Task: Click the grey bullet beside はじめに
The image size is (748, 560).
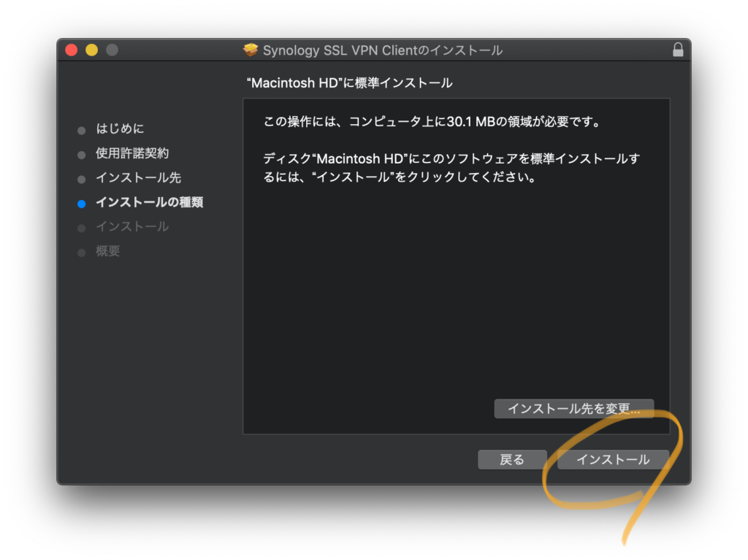Action: [81, 130]
